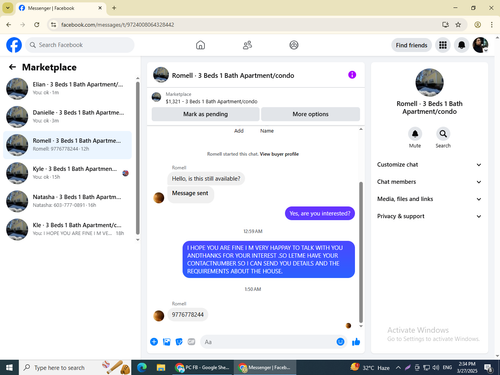500x375 pixels.
Task: Choose a sticker from composer
Action: click(179, 342)
